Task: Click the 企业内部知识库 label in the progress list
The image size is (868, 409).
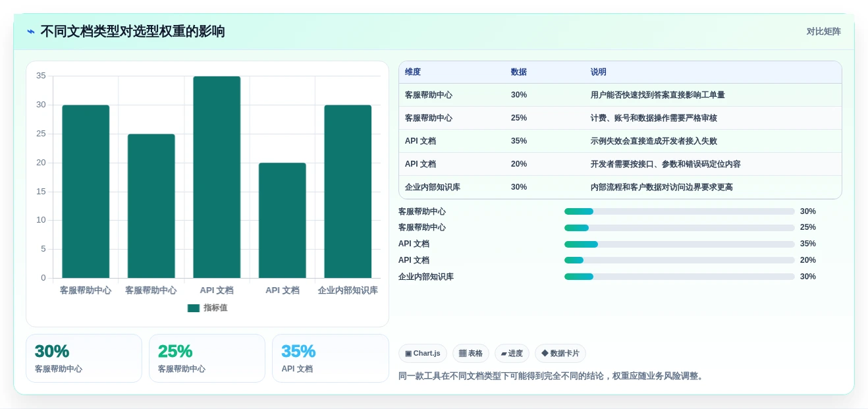Action: pyautogui.click(x=426, y=277)
